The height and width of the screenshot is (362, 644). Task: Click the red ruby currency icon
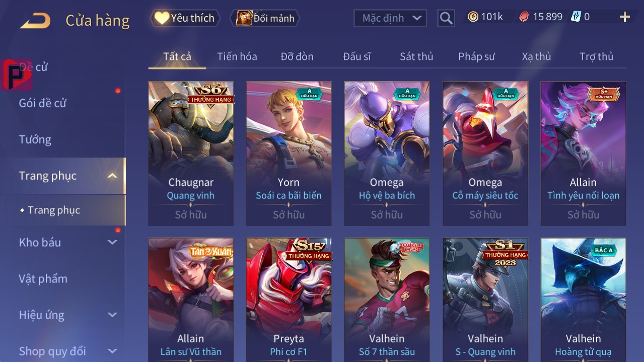click(x=524, y=17)
